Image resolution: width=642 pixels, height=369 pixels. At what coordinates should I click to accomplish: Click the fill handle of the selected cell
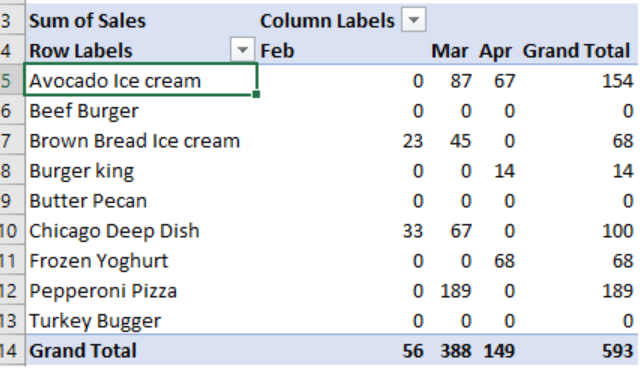click(x=256, y=95)
